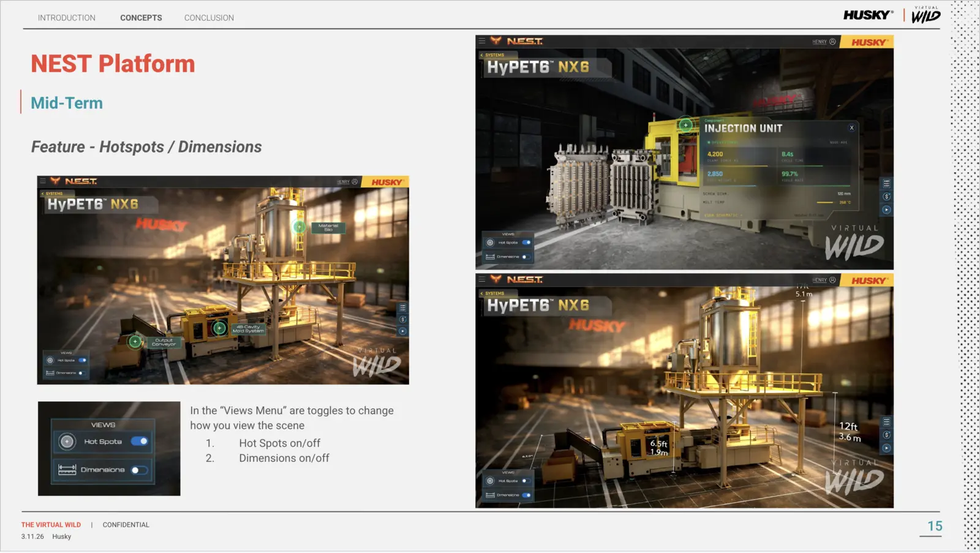Click the dollar icon in the dimensions-view screenshot
Viewport: 980px width, 553px height.
[886, 435]
